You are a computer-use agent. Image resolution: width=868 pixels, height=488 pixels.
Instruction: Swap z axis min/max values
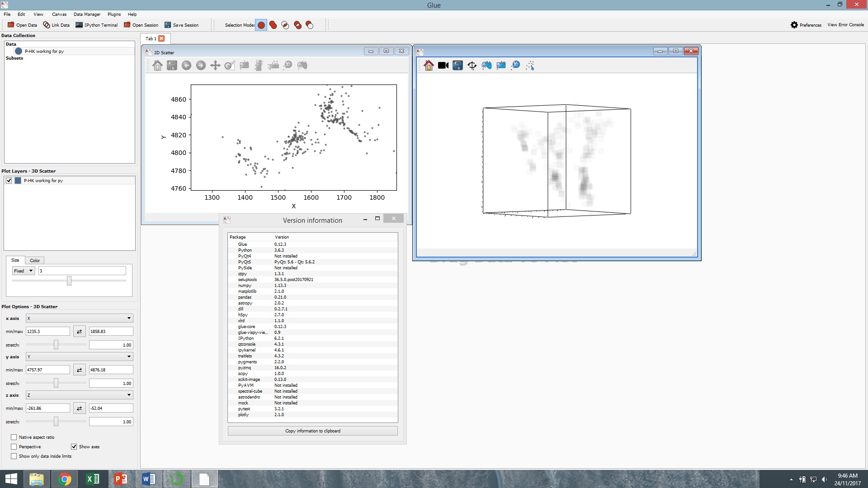click(80, 408)
